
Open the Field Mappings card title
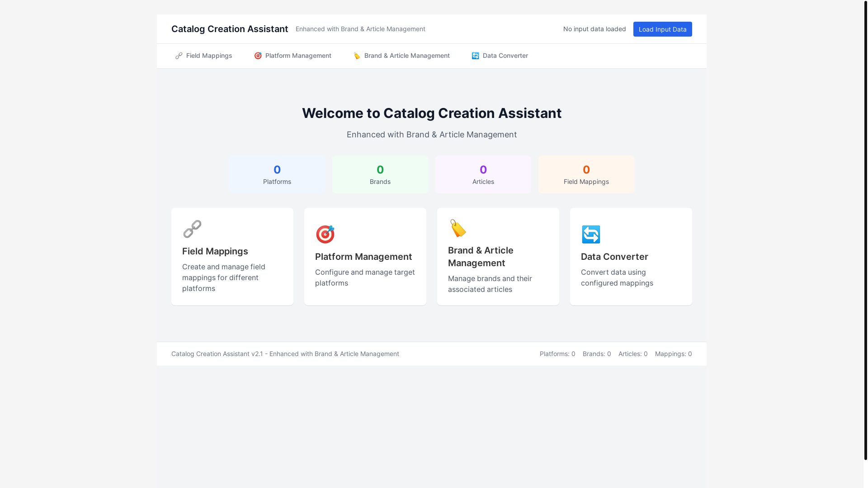pos(215,251)
